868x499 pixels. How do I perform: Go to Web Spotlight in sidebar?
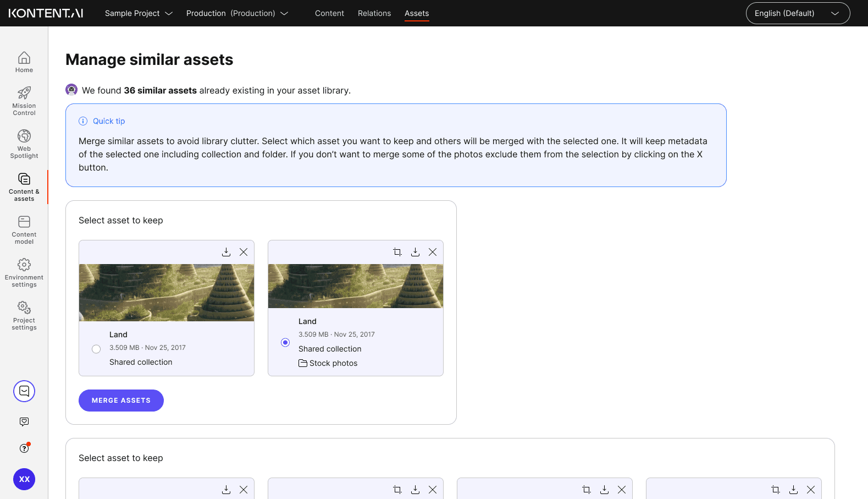click(24, 144)
